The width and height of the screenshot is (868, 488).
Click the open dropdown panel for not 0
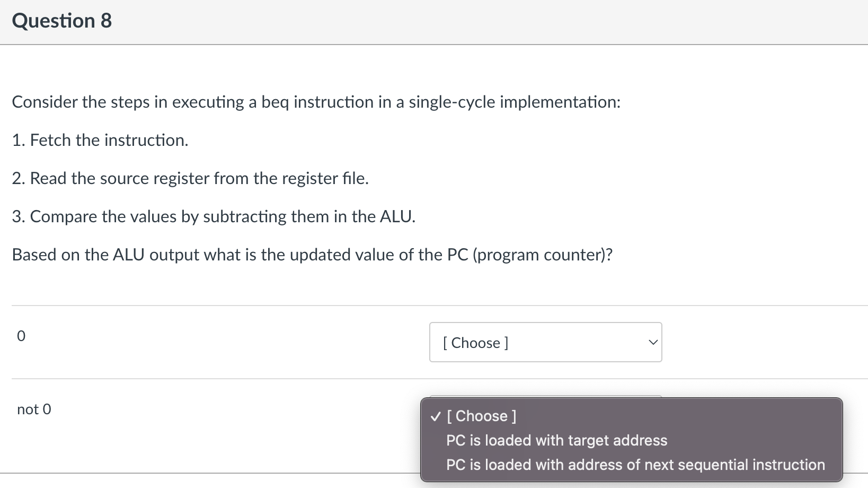coord(631,440)
